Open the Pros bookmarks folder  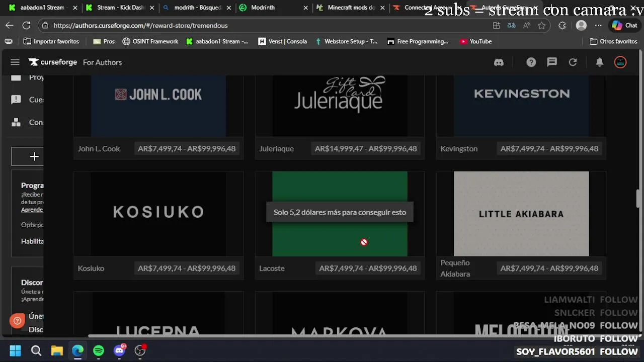(x=104, y=41)
